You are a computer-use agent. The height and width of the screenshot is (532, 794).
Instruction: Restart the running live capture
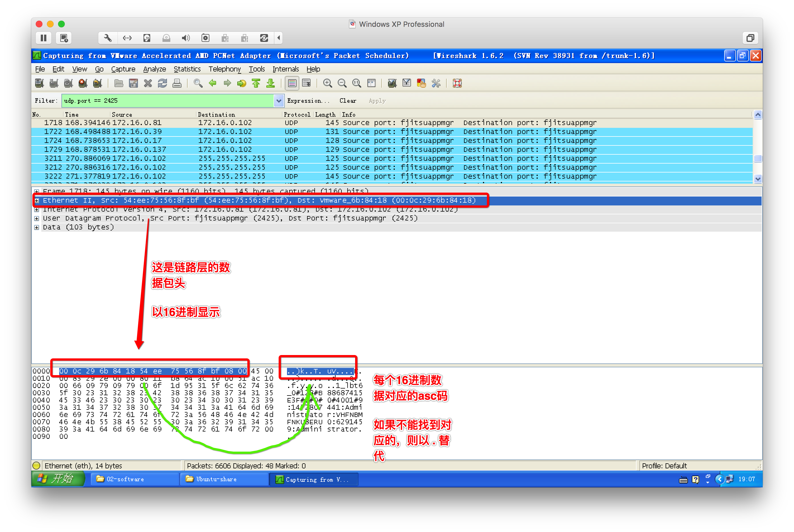click(97, 83)
